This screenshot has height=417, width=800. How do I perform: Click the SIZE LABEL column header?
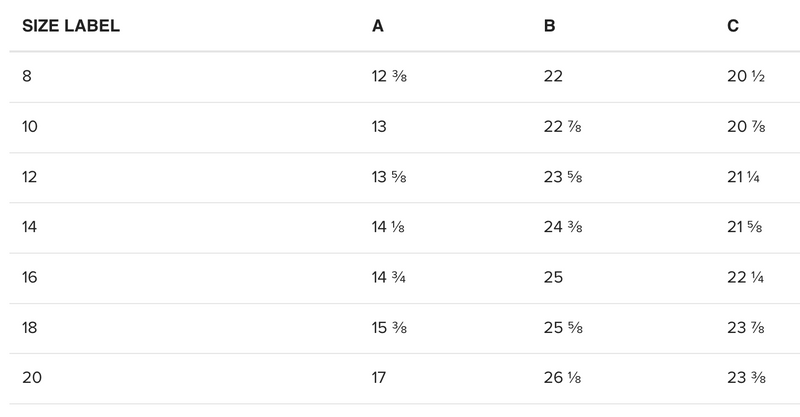pyautogui.click(x=71, y=26)
